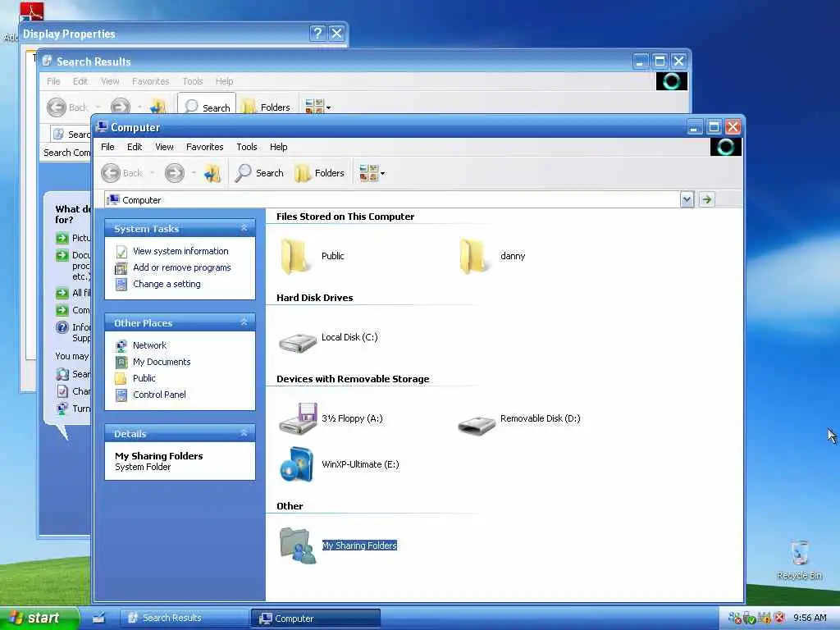This screenshot has height=630, width=840.
Task: Open Control Panel under Other Places
Action: 159,395
